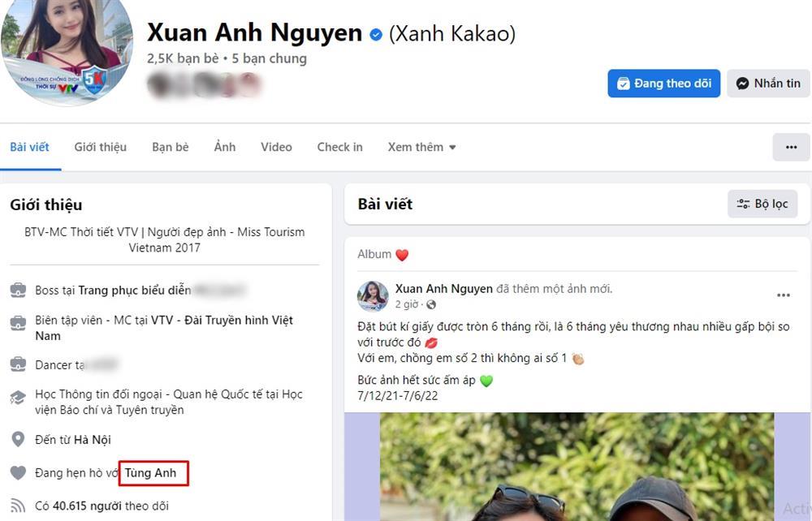Screen dimensions: 812x521
Task: Open the Bộ lọc filter options
Action: 762,204
